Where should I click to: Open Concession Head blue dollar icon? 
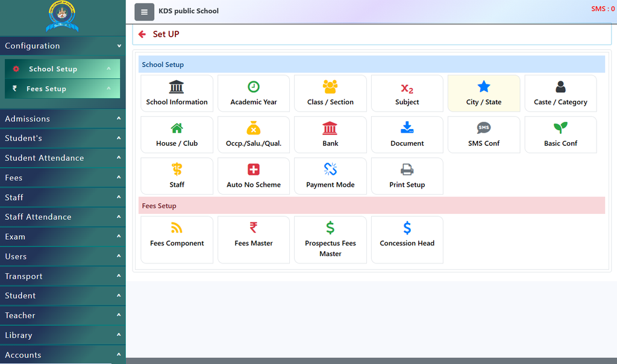click(407, 228)
